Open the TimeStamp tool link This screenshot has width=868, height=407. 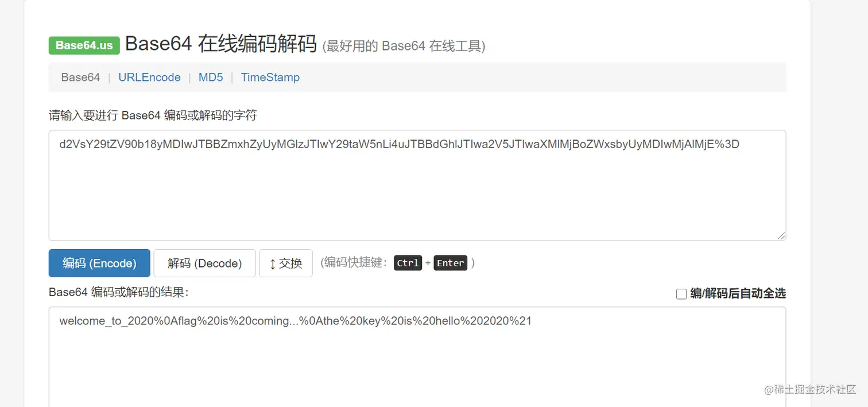pos(270,77)
